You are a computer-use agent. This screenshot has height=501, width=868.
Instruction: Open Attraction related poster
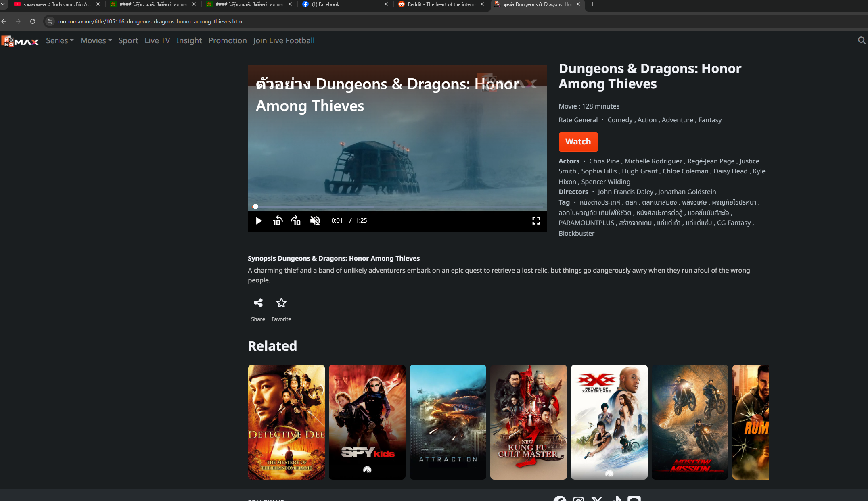[x=448, y=422]
